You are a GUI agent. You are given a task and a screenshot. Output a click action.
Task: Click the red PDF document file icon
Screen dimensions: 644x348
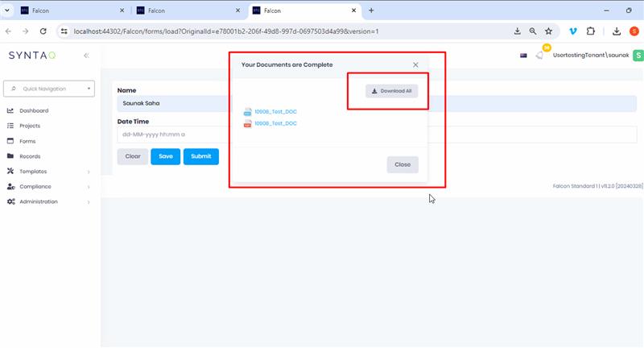pos(247,123)
